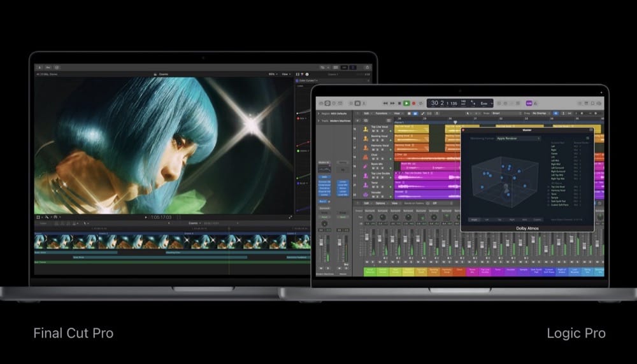Viewport: 637px width, 364px height.
Task: Open the mixer Options menu
Action: (380, 203)
